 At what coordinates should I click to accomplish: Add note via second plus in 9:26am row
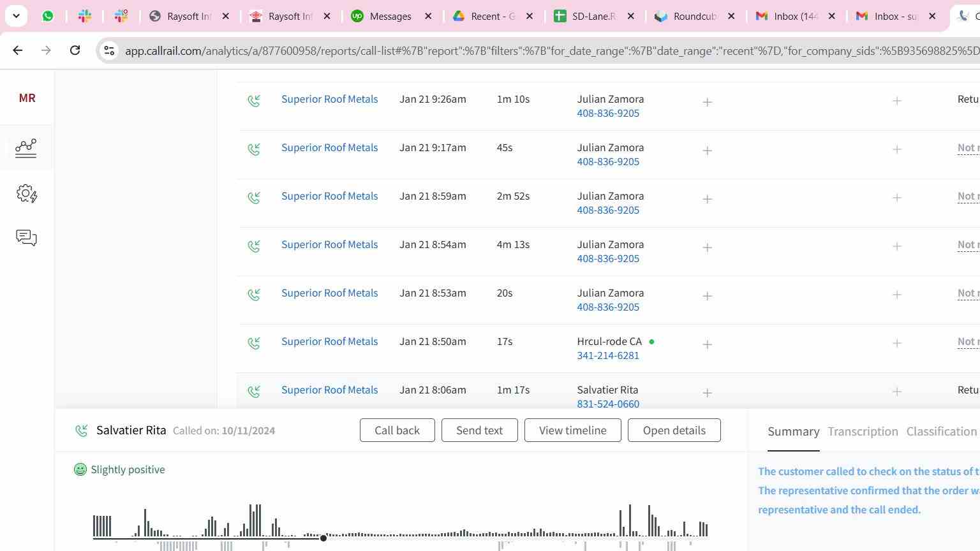pos(896,101)
